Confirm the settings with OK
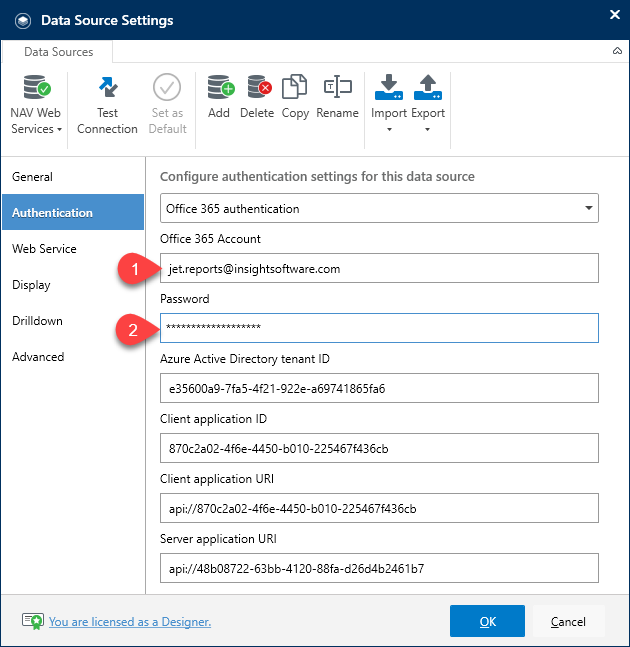The height and width of the screenshot is (647, 630). [487, 621]
